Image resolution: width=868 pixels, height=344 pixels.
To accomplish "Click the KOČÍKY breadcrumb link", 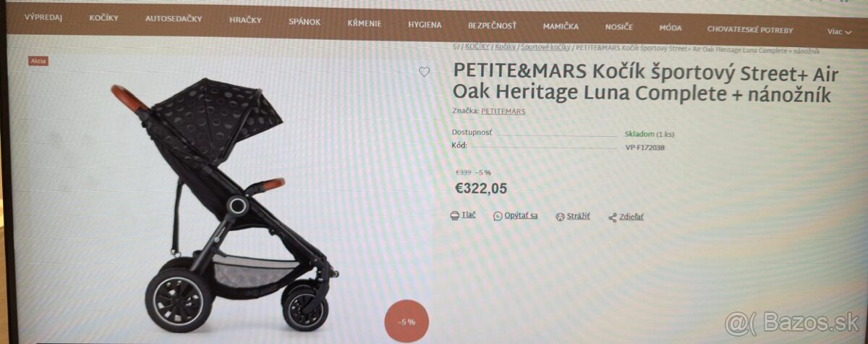I will pos(477,46).
